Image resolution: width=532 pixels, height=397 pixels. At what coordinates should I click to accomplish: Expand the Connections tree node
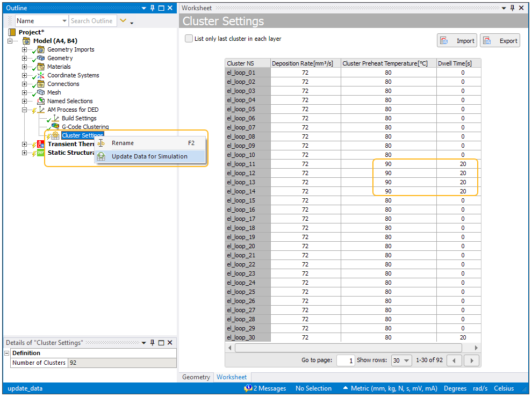click(24, 84)
